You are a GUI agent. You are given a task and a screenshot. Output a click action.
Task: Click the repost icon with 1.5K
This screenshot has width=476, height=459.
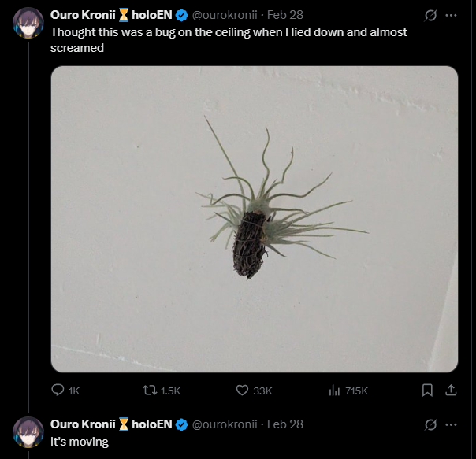[x=149, y=390]
